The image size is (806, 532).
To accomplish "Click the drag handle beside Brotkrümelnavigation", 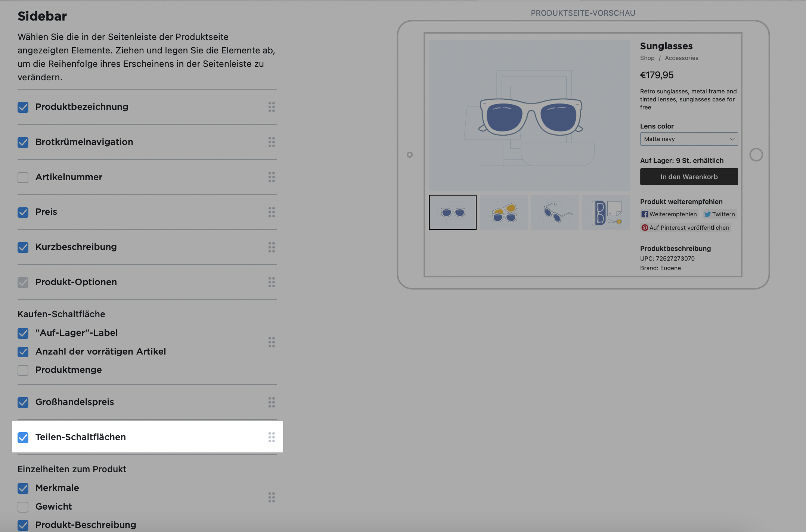I will [x=272, y=142].
